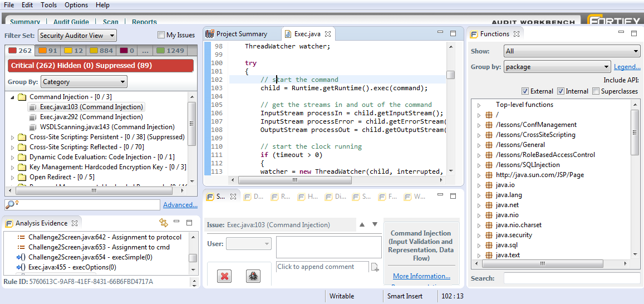The image size is (644, 304).
Task: Click the java.security package icon
Action: click(489, 235)
